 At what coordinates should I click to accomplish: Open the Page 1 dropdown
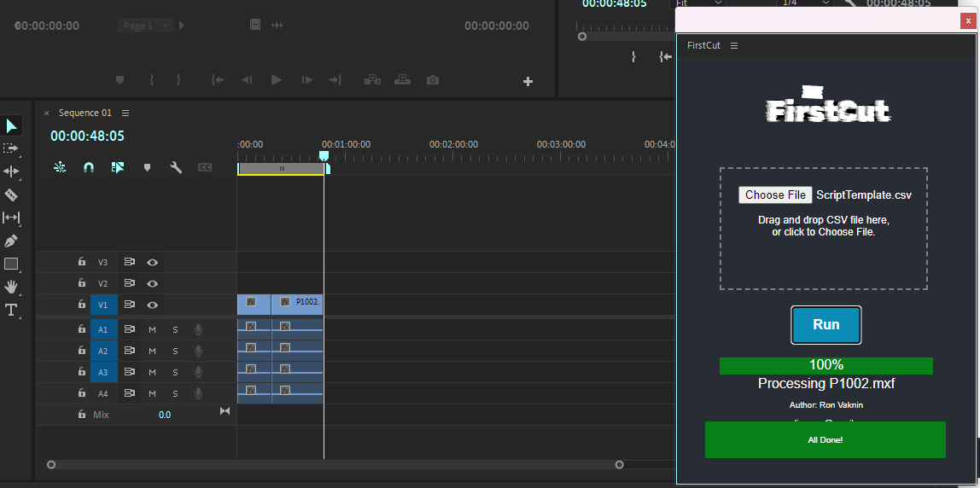(145, 26)
